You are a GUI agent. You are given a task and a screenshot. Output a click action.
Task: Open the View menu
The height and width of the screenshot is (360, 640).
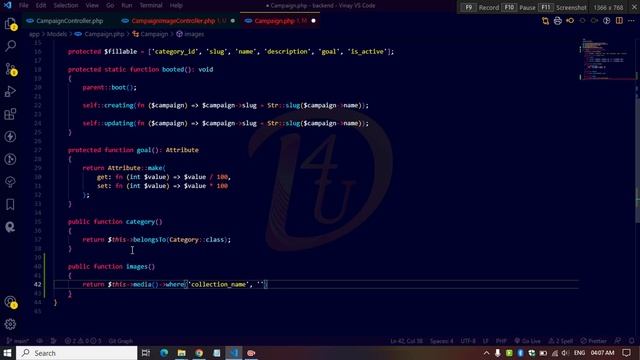pyautogui.click(x=92, y=5)
